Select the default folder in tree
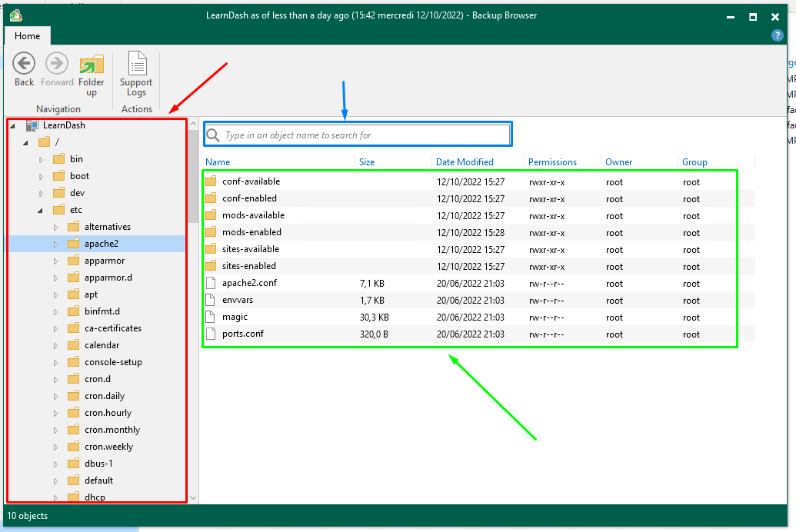The width and height of the screenshot is (796, 532). pyautogui.click(x=99, y=480)
